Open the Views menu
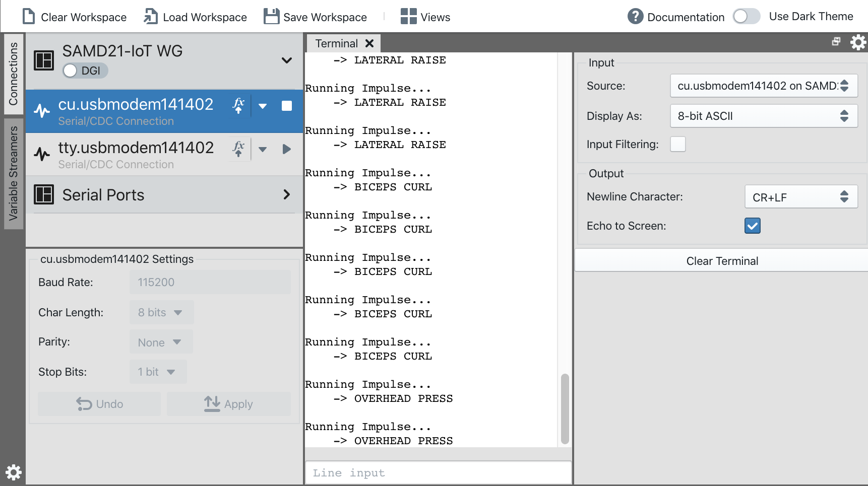868x486 pixels. pyautogui.click(x=425, y=17)
